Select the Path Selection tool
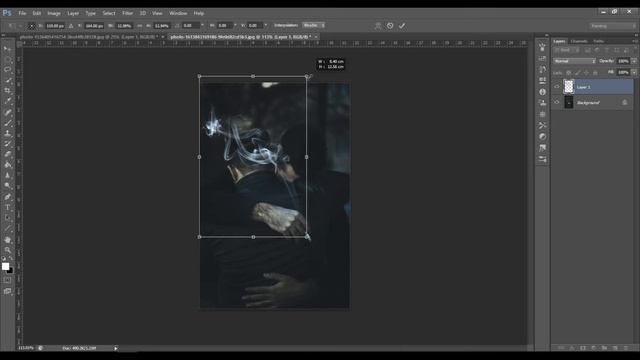 7,218
